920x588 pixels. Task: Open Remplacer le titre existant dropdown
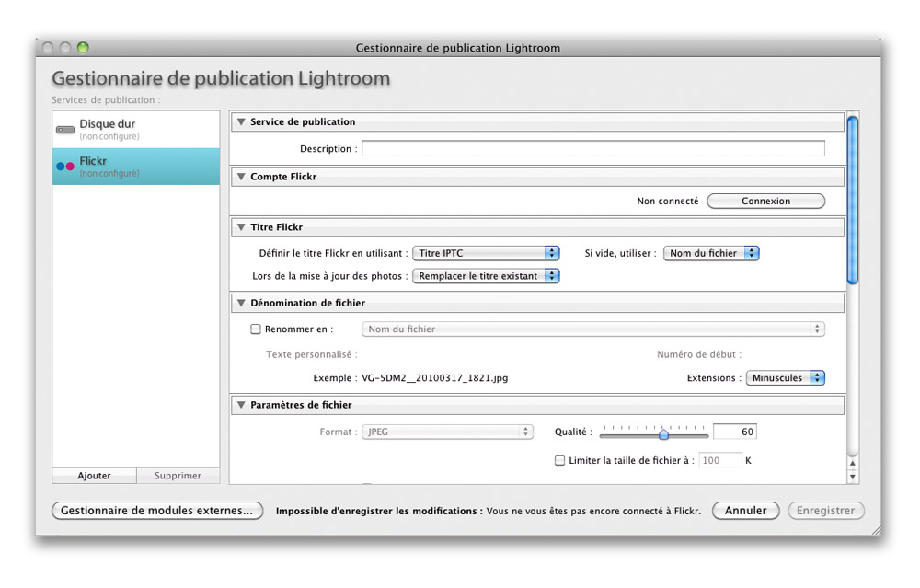pos(486,276)
